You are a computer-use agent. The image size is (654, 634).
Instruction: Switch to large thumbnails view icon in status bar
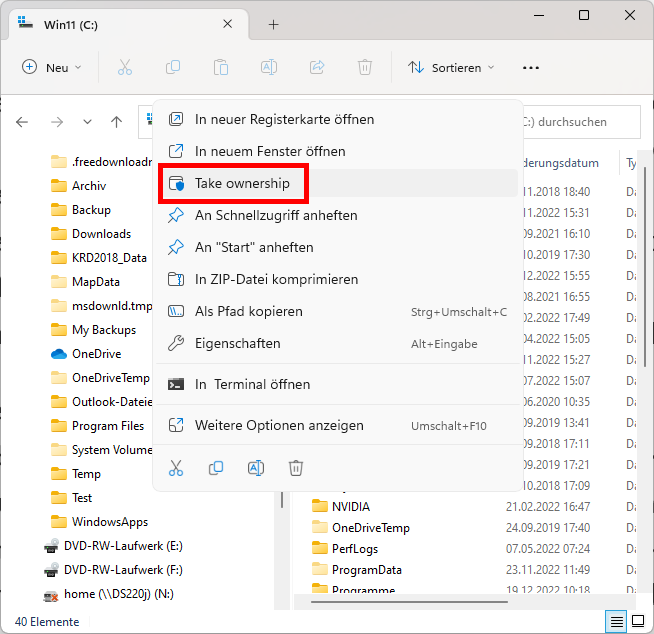(638, 622)
